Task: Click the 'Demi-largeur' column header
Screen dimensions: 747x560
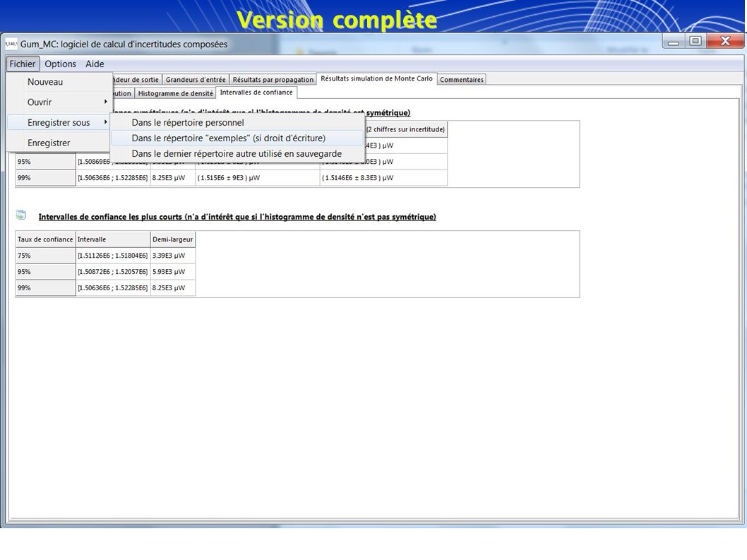Action: (172, 239)
